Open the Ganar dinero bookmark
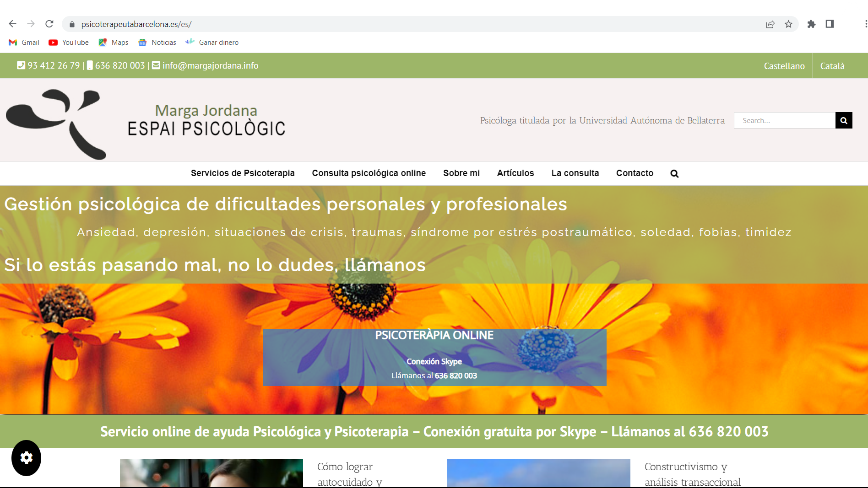 (212, 43)
